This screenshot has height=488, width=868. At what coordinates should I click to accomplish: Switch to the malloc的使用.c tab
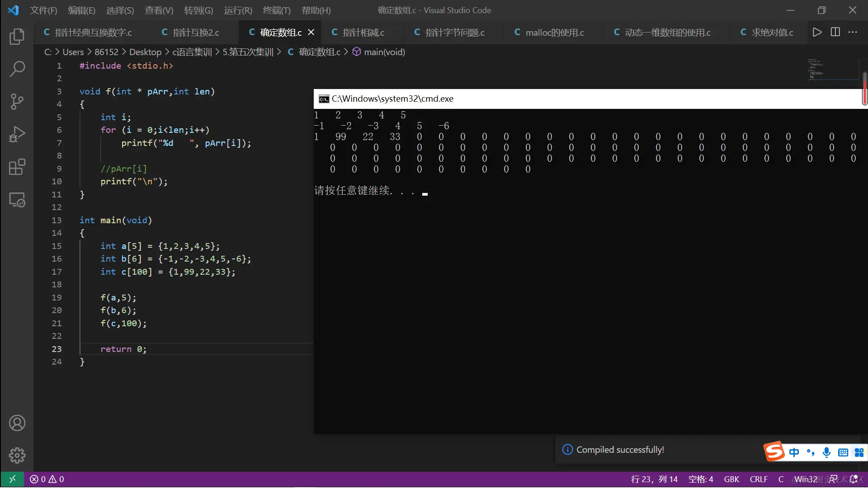click(554, 33)
